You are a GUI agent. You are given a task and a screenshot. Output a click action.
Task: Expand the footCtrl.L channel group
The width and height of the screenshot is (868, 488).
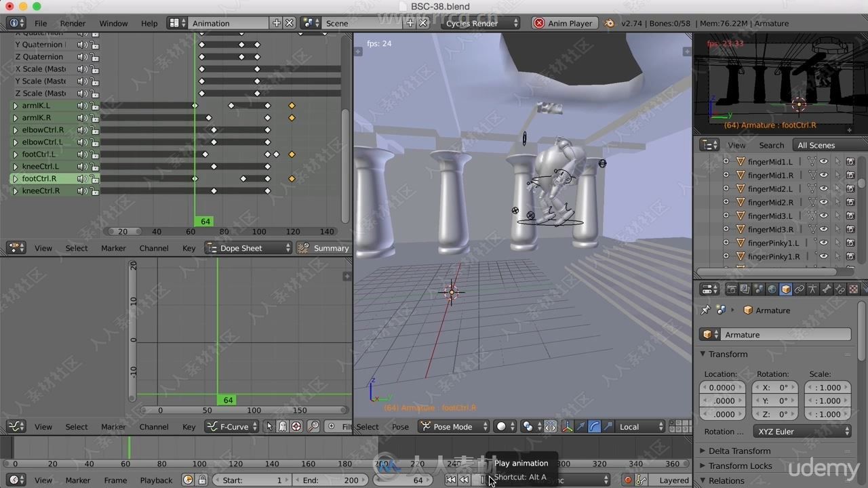click(15, 155)
